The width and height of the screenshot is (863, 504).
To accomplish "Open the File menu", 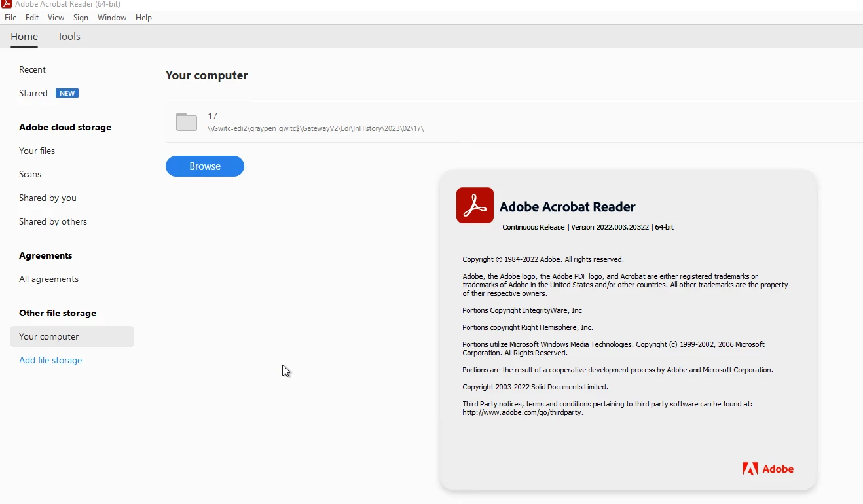I will [10, 18].
